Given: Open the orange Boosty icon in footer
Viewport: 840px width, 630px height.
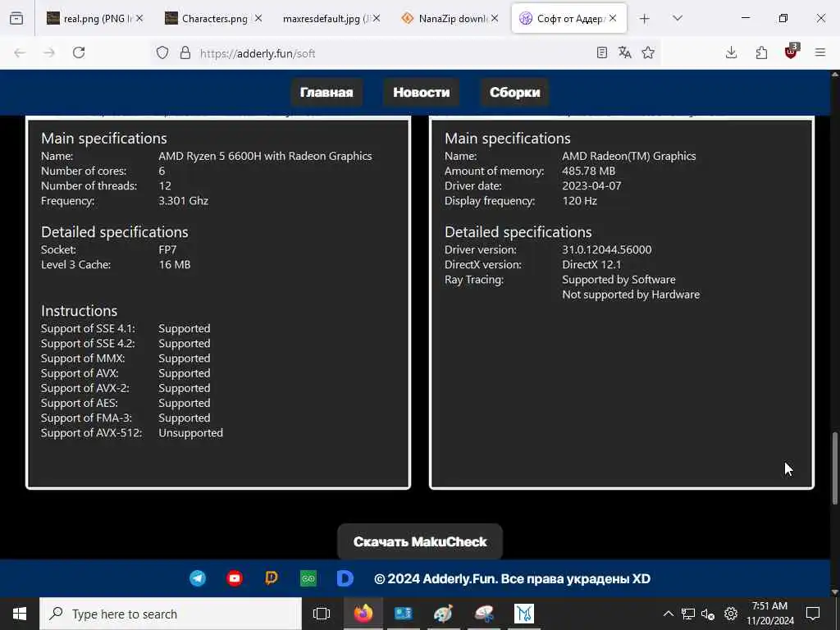Looking at the screenshot, I should [272, 578].
